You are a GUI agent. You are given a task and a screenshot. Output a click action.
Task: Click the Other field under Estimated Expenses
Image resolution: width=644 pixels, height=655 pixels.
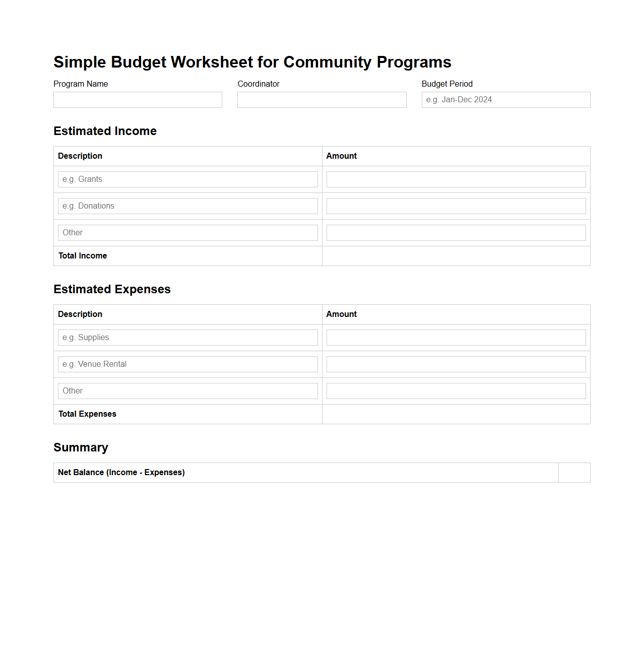pyautogui.click(x=187, y=390)
